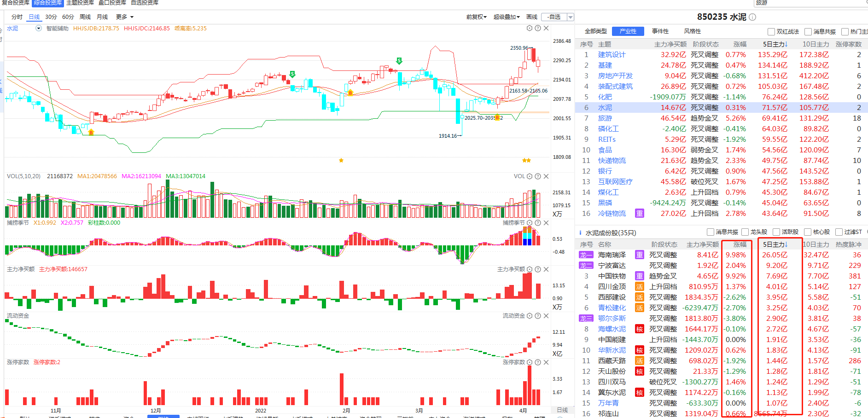Click the 核 tag beside 海螺水泥

coord(639,329)
